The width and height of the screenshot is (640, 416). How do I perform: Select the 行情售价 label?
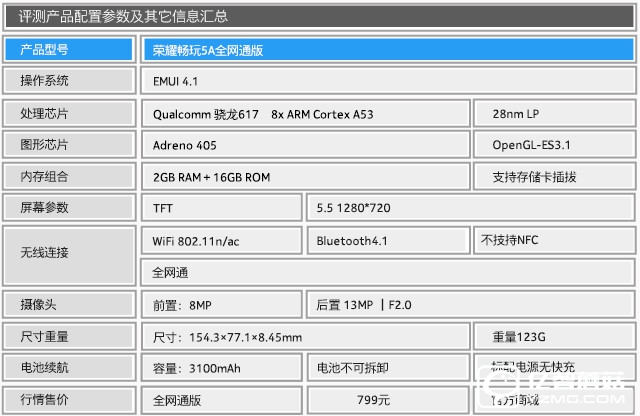(x=69, y=399)
